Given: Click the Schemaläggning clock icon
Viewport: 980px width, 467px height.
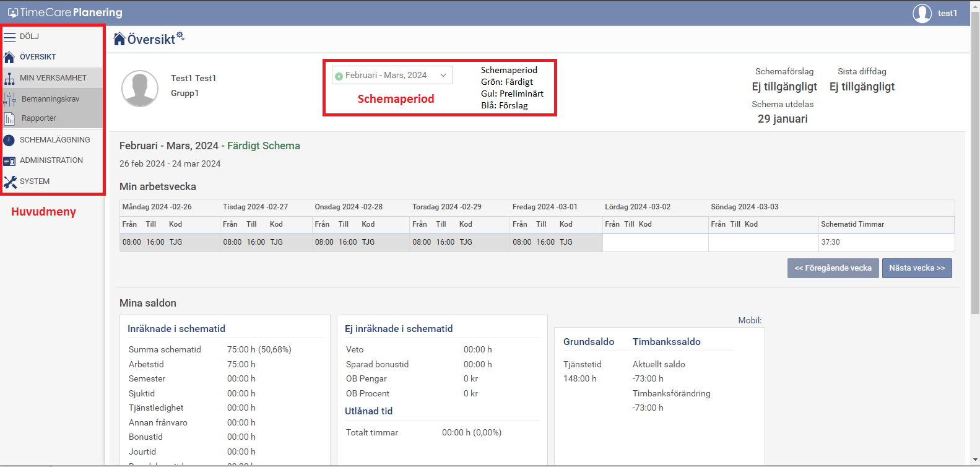Looking at the screenshot, I should click(x=9, y=140).
